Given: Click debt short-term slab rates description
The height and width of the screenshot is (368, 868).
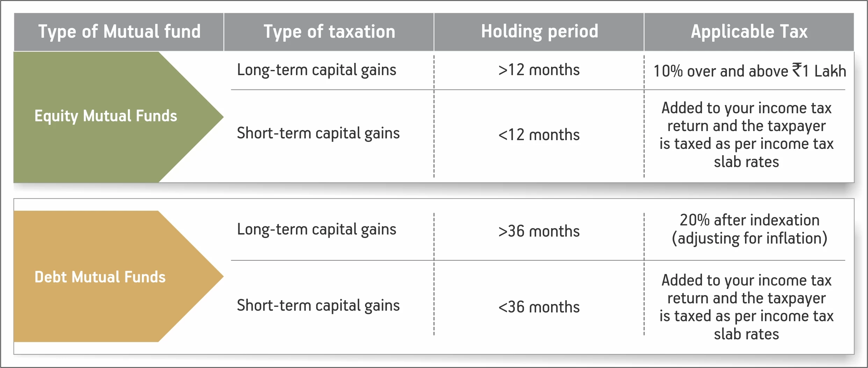Looking at the screenshot, I should point(747,307).
